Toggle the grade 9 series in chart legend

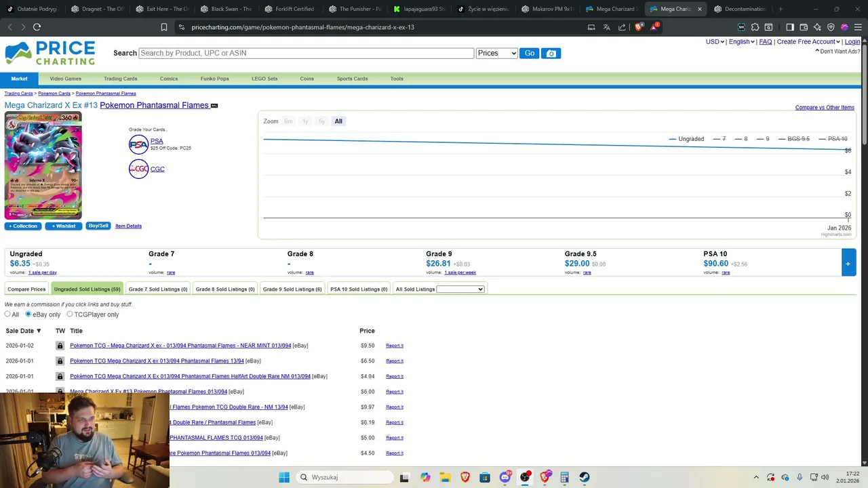point(763,139)
